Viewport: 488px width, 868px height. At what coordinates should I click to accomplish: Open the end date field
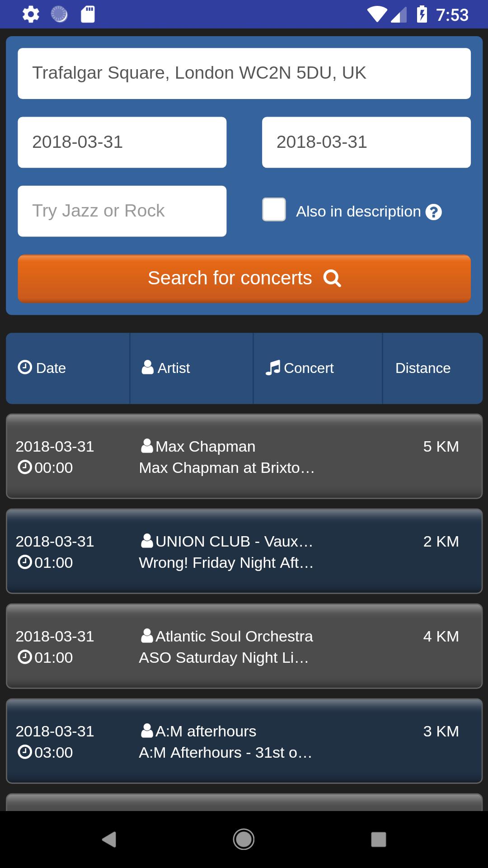[366, 142]
